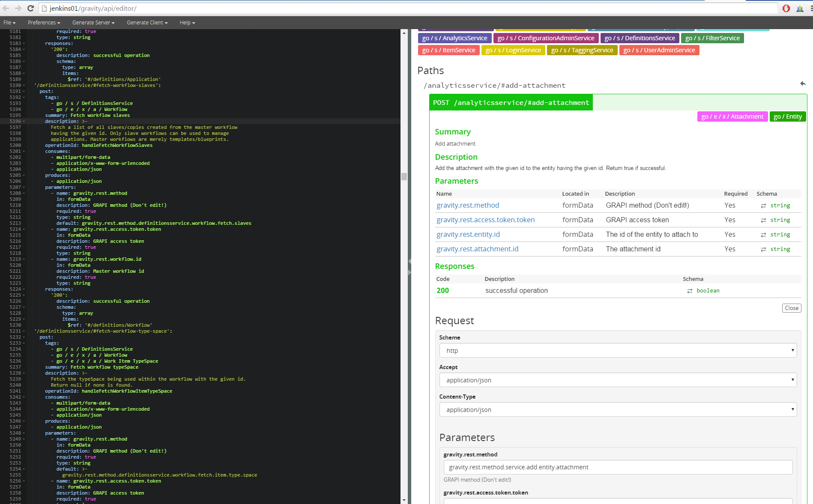Collapse the code fold at line 5196

24,122
